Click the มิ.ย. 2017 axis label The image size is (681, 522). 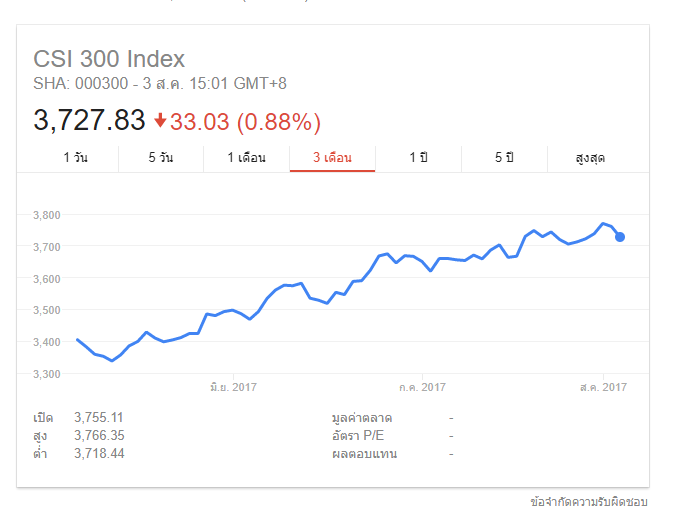(234, 386)
